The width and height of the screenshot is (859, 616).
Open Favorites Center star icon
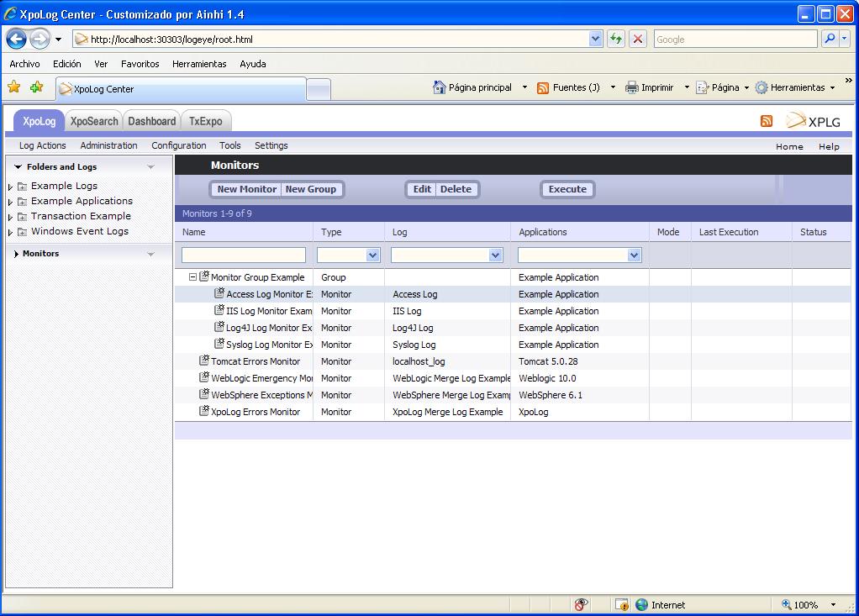tap(14, 87)
